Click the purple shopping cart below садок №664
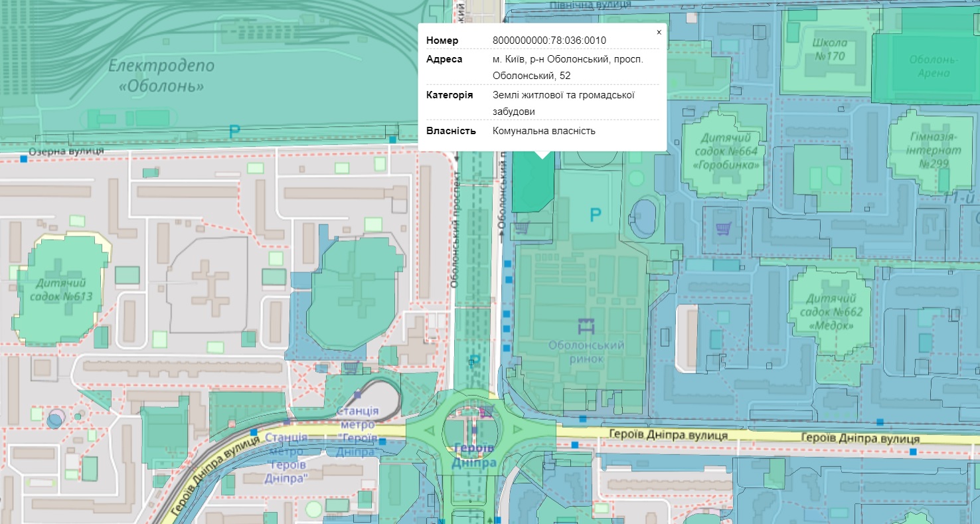The image size is (980, 524). [x=722, y=229]
